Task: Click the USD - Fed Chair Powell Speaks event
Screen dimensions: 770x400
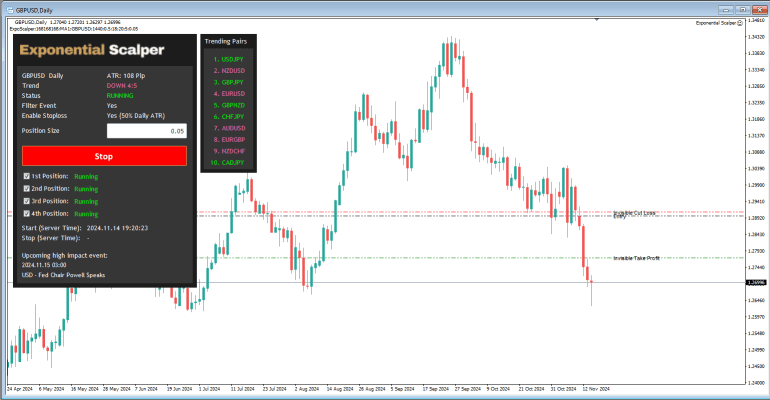Action: (63, 275)
